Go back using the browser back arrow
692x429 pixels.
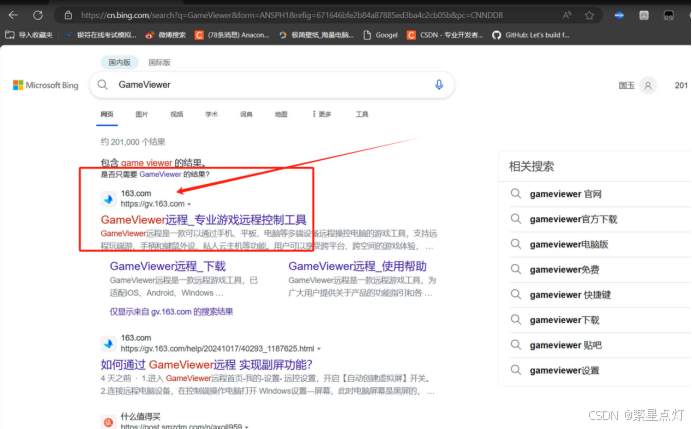tap(13, 15)
